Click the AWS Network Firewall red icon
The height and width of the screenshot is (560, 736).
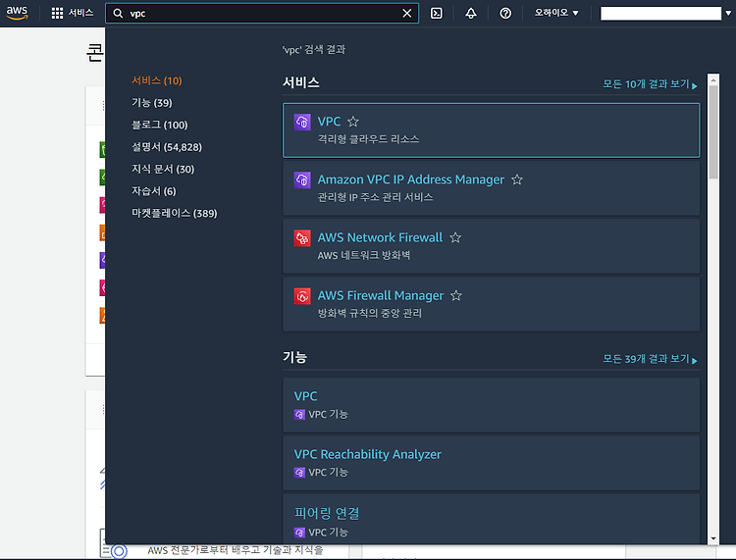click(x=302, y=238)
